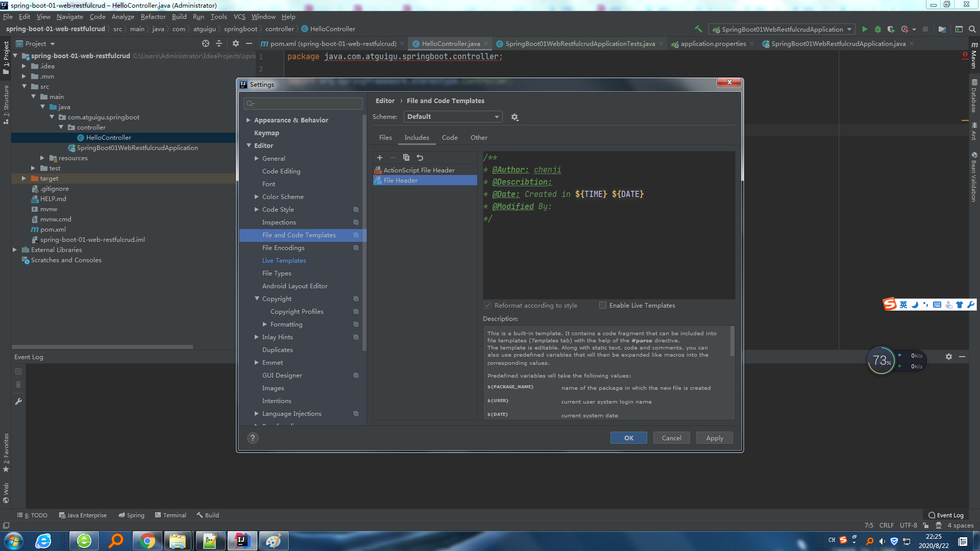The height and width of the screenshot is (551, 980).
Task: Click the copy template icon
Action: tap(406, 158)
